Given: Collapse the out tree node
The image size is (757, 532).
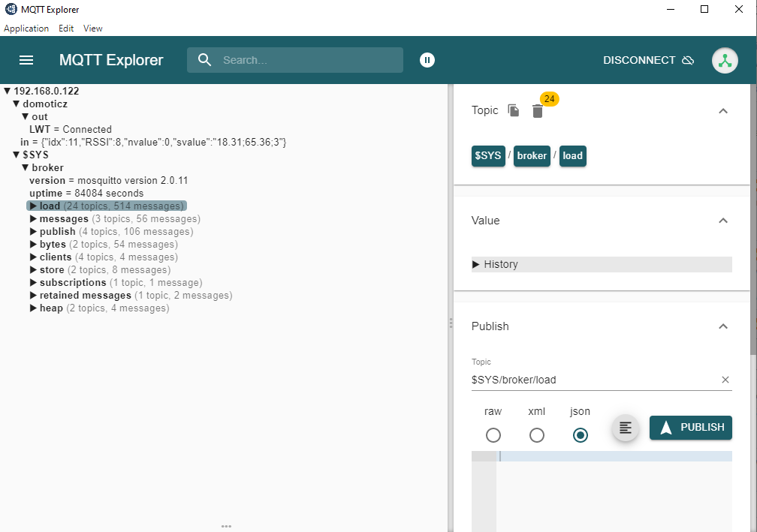Looking at the screenshot, I should [25, 116].
